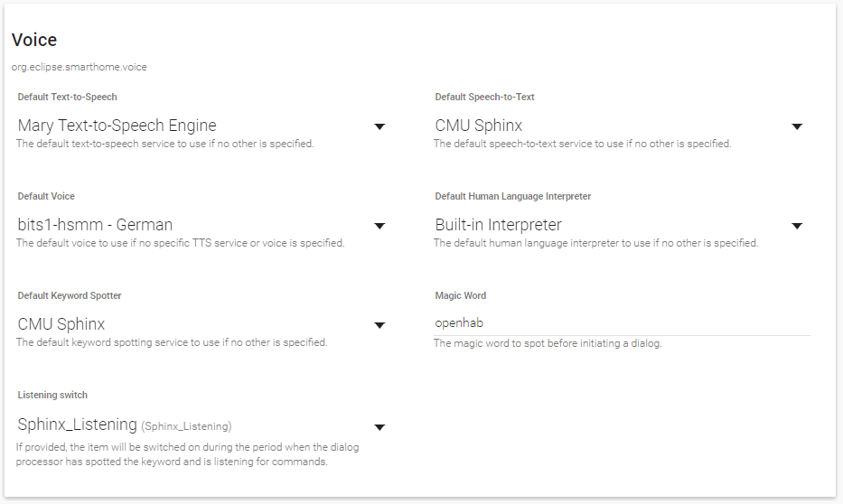843x504 pixels.
Task: Open the Sphinx_Listening item selection
Action: pos(125,425)
